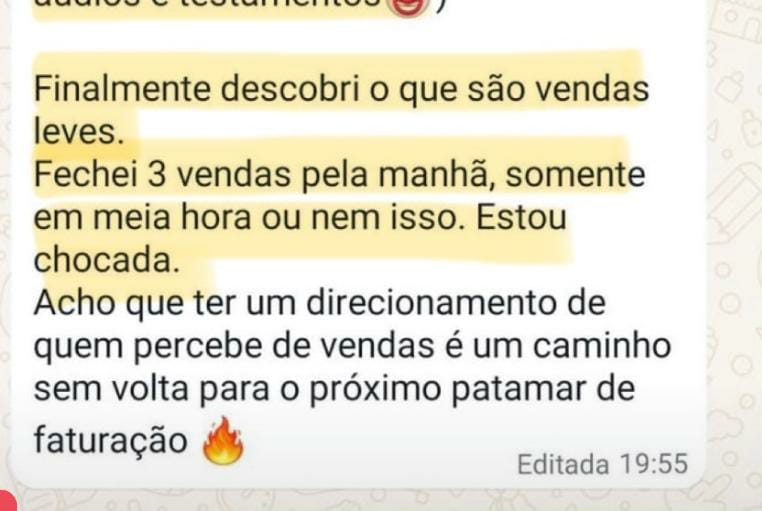
Task: Tap the 19:55 message timestamp
Action: click(654, 464)
